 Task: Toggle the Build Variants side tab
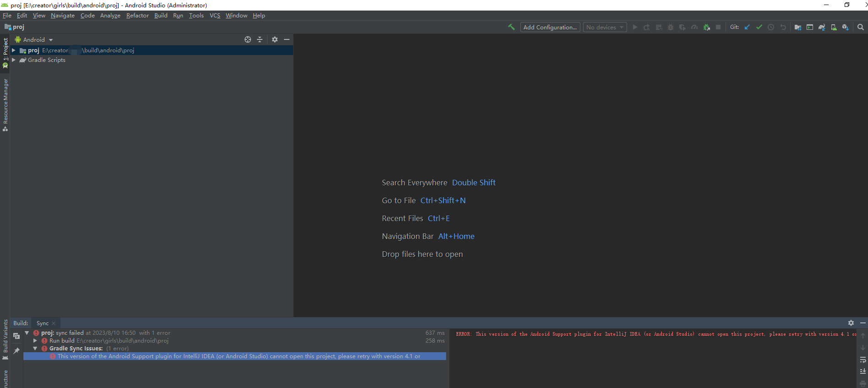point(5,339)
